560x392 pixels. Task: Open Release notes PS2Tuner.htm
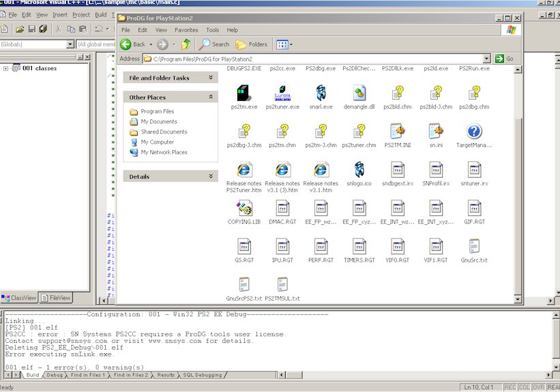tap(244, 170)
